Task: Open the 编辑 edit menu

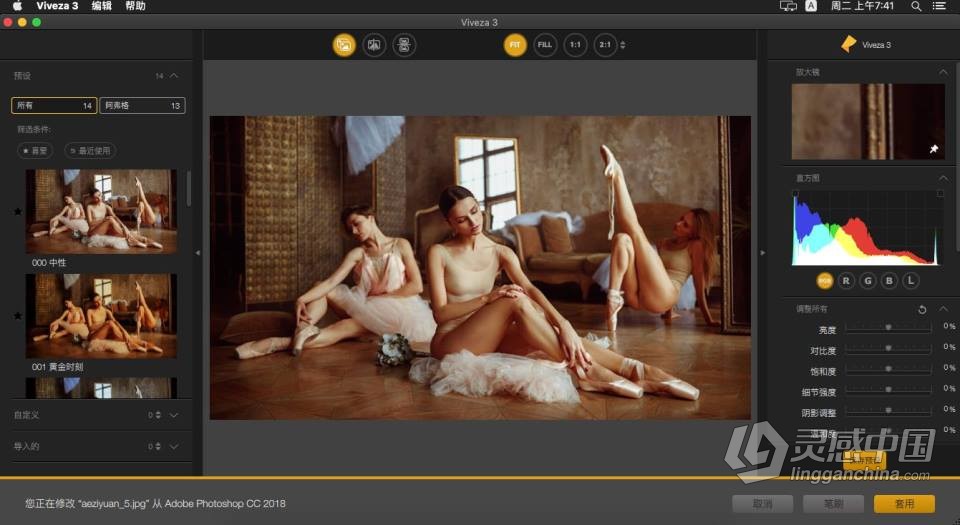Action: [x=102, y=6]
